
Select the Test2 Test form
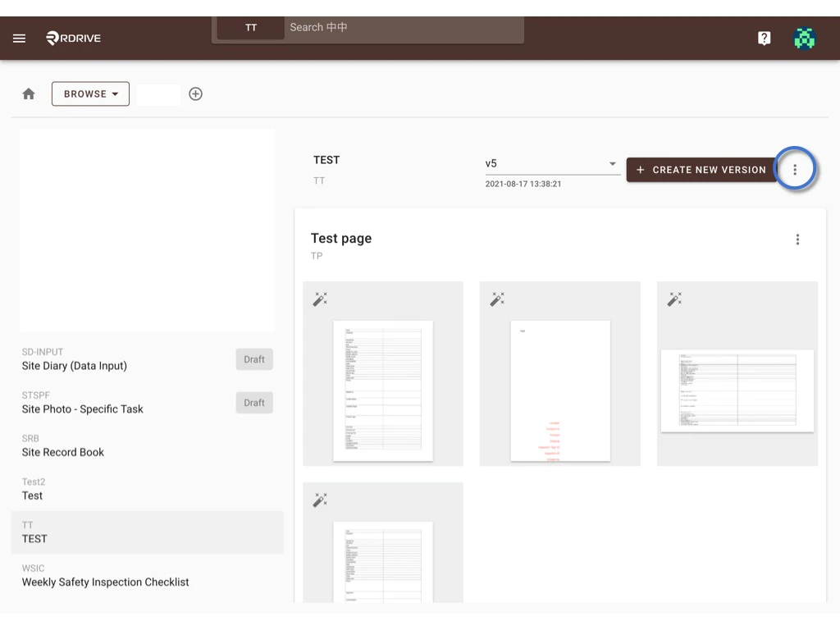(148, 489)
